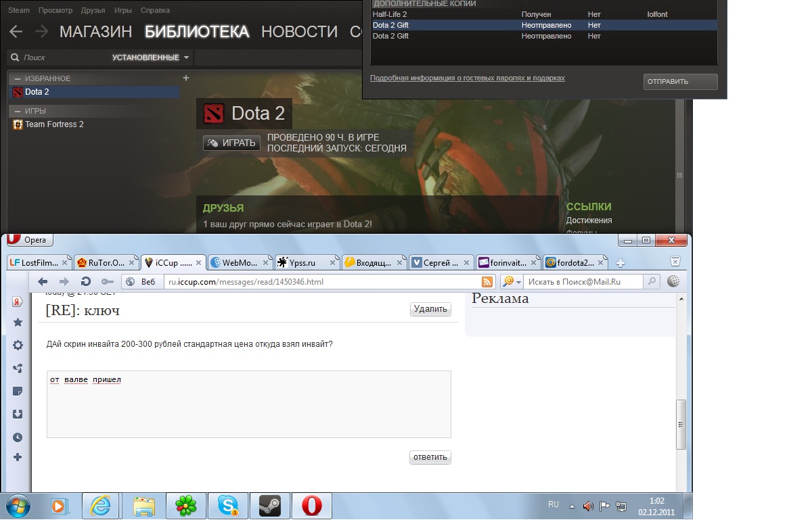Open Skype from the taskbar
Screen dimensions: 812x522
[x=227, y=505]
